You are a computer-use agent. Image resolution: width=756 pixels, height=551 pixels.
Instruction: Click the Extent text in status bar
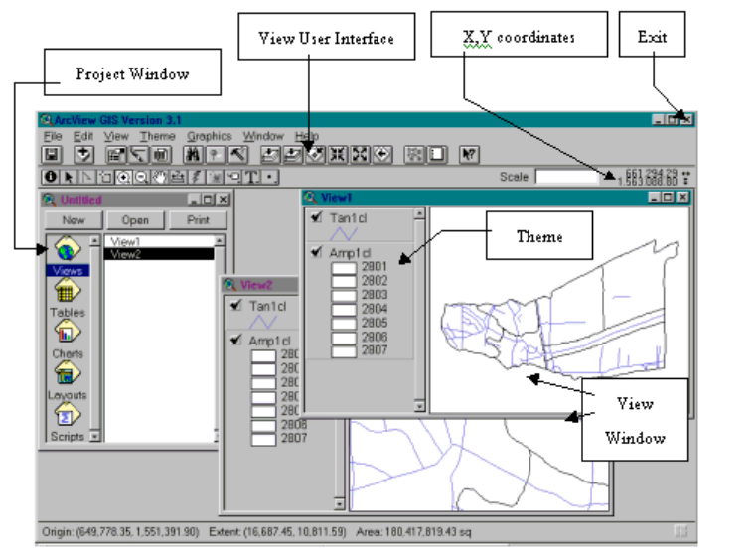(x=277, y=532)
